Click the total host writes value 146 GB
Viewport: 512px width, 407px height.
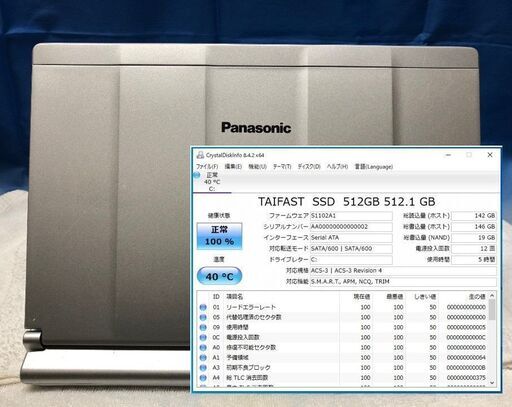(x=474, y=227)
